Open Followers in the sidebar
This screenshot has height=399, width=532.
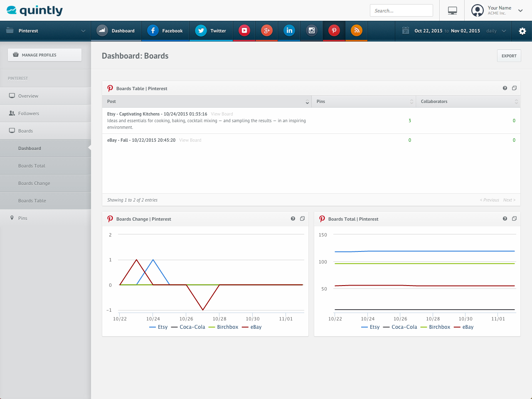point(45,113)
